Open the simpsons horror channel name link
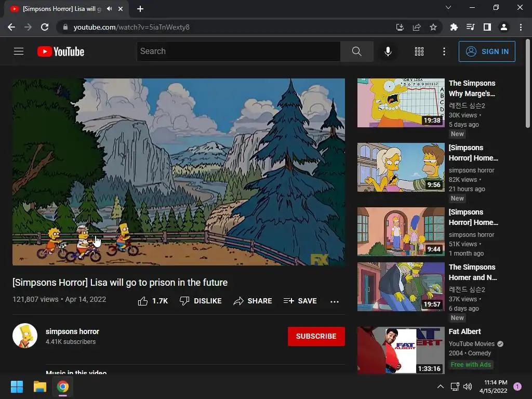This screenshot has height=399, width=532. [73, 331]
